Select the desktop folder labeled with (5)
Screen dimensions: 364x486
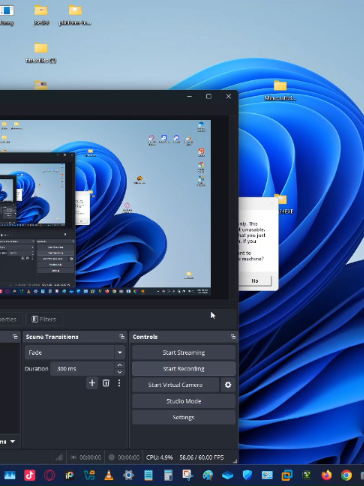41,53
